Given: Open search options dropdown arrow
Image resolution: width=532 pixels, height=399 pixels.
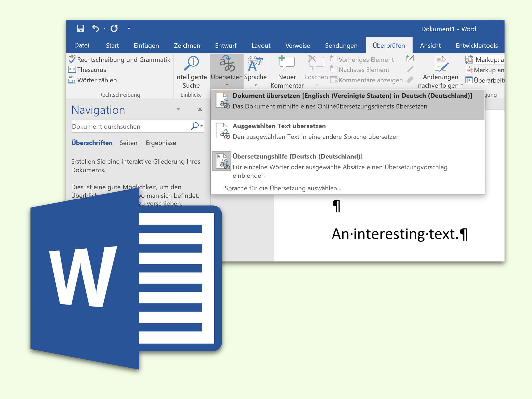Looking at the screenshot, I should click(x=202, y=126).
